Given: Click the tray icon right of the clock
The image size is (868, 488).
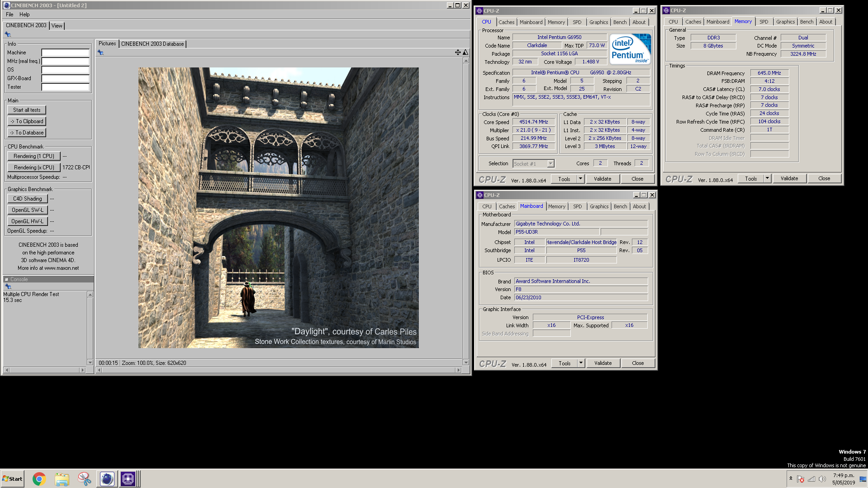Looking at the screenshot, I should pyautogui.click(x=863, y=479).
